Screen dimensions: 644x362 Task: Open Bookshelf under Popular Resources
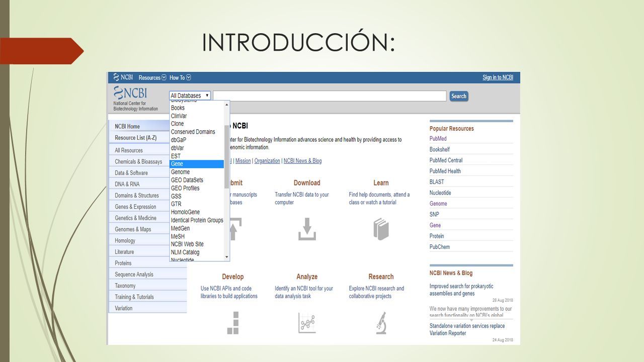[x=440, y=149]
